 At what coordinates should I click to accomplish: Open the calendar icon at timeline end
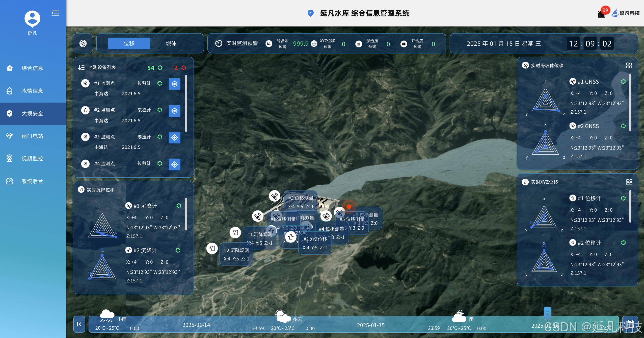630,324
